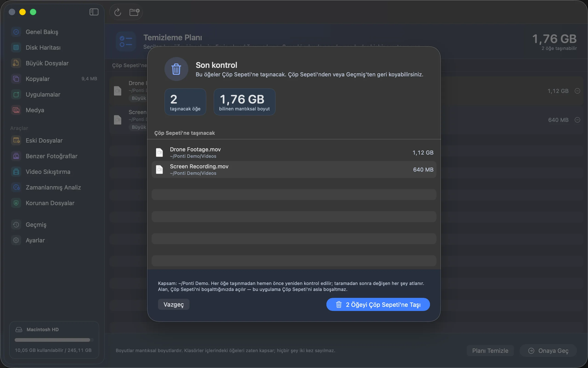Open Disk Haritası view
The height and width of the screenshot is (368, 588).
[54, 47]
